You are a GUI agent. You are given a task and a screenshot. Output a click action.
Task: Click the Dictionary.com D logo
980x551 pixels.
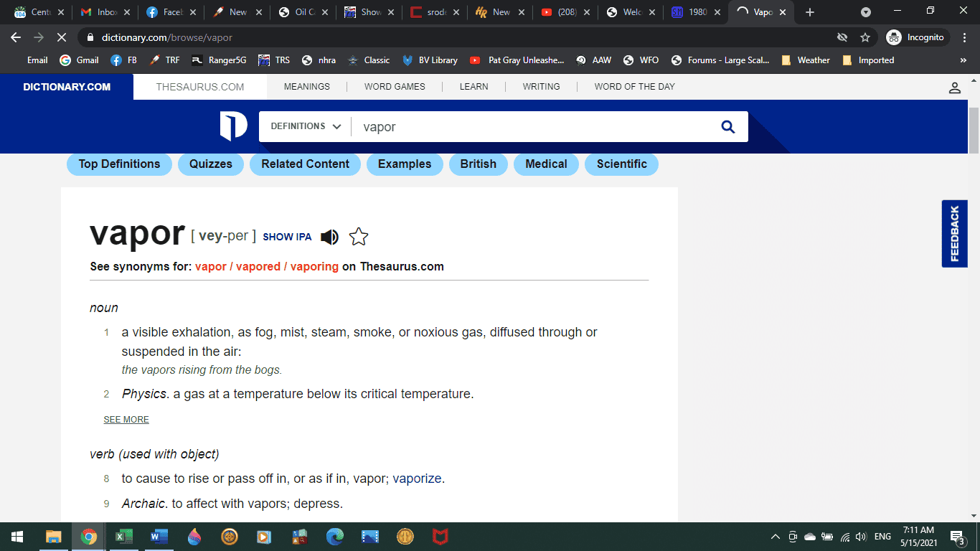coord(234,126)
